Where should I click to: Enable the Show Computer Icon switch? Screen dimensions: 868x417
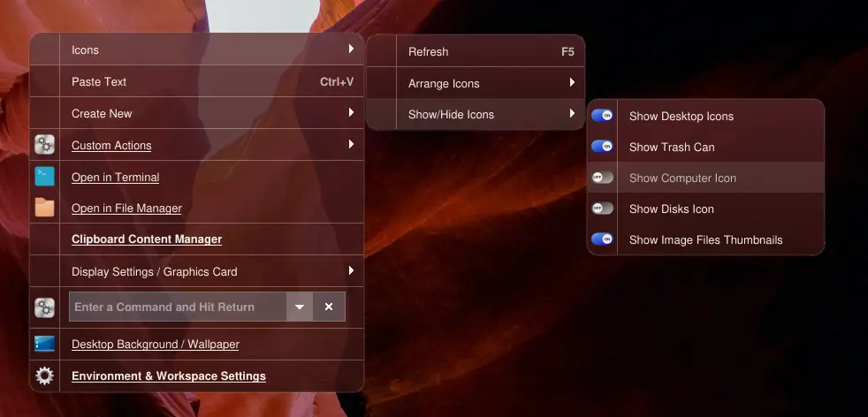602,178
